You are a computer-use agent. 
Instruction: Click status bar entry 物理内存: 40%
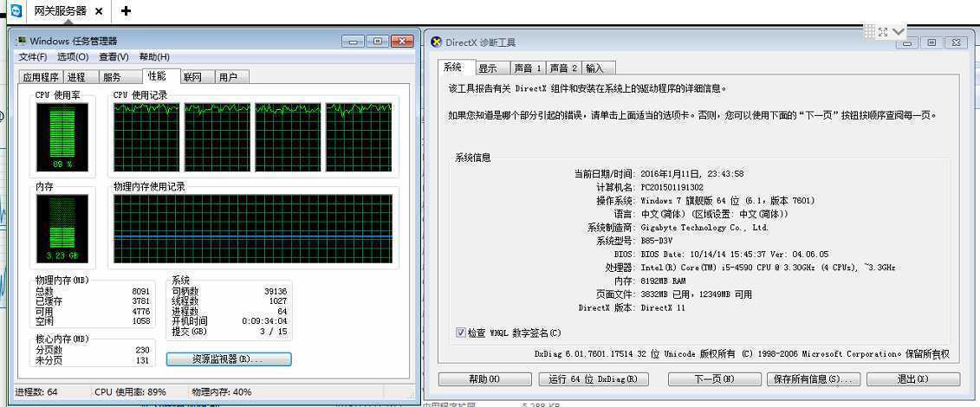222,392
